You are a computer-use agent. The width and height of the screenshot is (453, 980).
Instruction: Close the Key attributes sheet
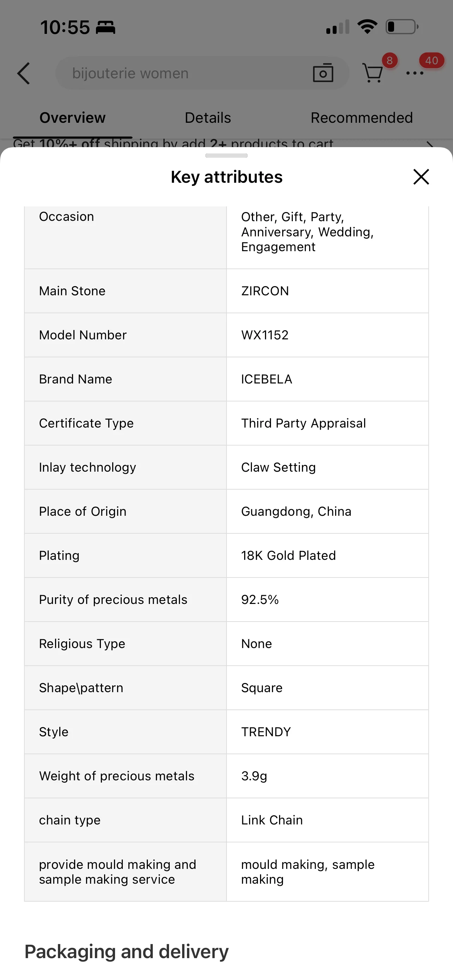coord(421,177)
